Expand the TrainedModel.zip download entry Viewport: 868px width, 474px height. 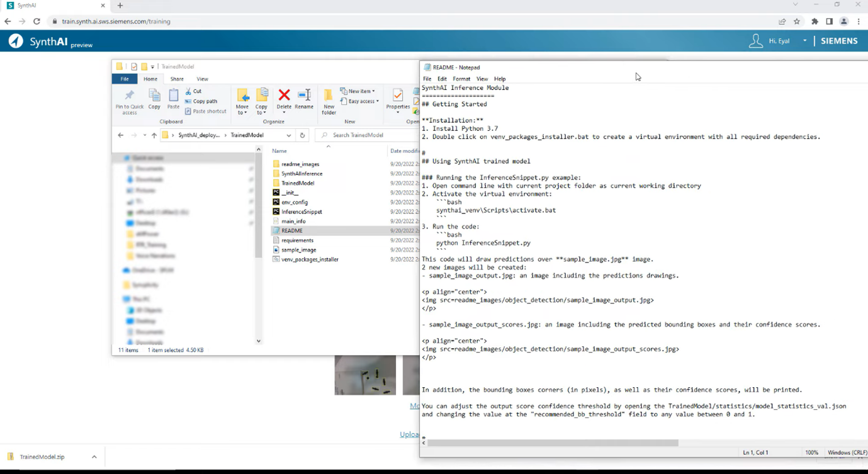pyautogui.click(x=93, y=456)
